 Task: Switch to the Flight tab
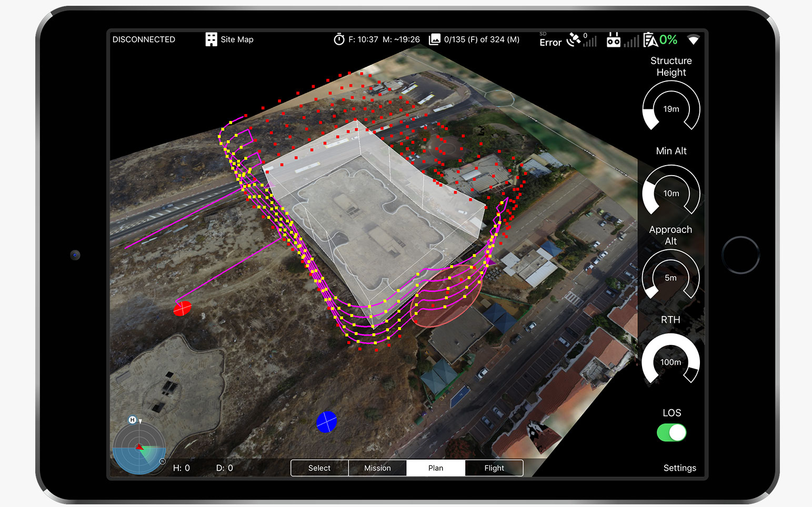coord(494,468)
